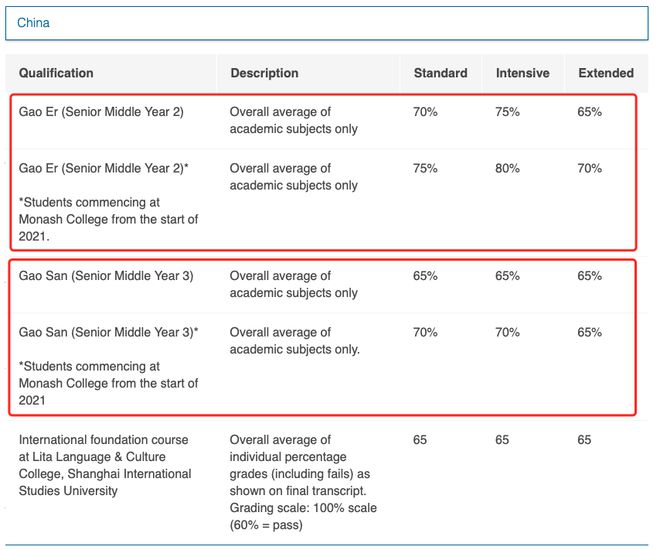Screen dimensions: 660x550
Task: Click the 75% Intensive value for Gao Er
Action: (x=507, y=112)
